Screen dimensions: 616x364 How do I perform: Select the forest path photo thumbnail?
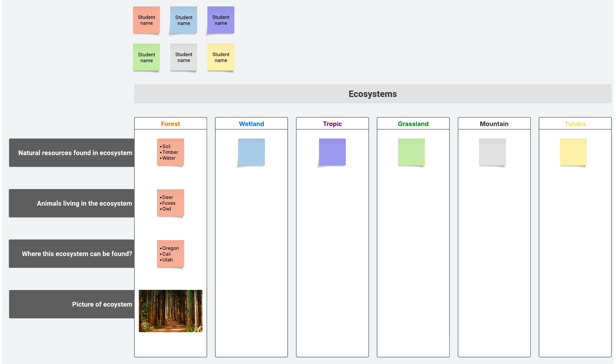170,311
